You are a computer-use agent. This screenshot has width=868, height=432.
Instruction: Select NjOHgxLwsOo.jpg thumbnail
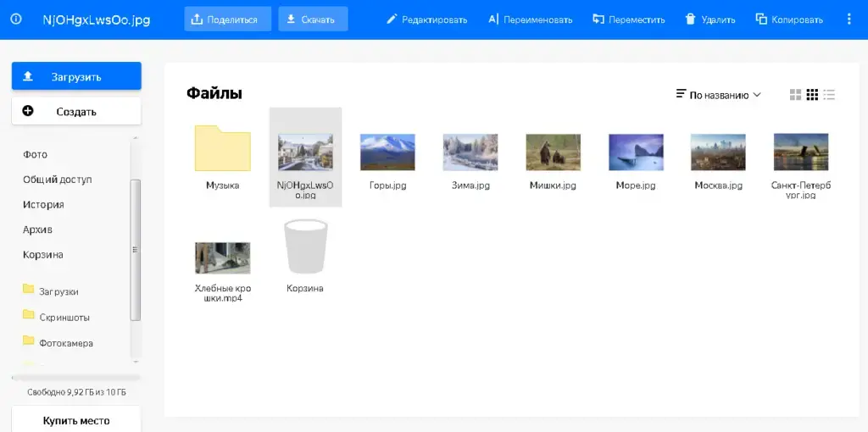point(305,152)
